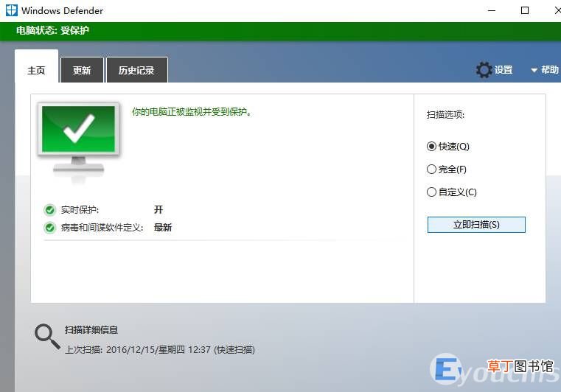The image size is (561, 392).
Task: Click the magnifying glass scan details icon
Action: click(x=47, y=336)
